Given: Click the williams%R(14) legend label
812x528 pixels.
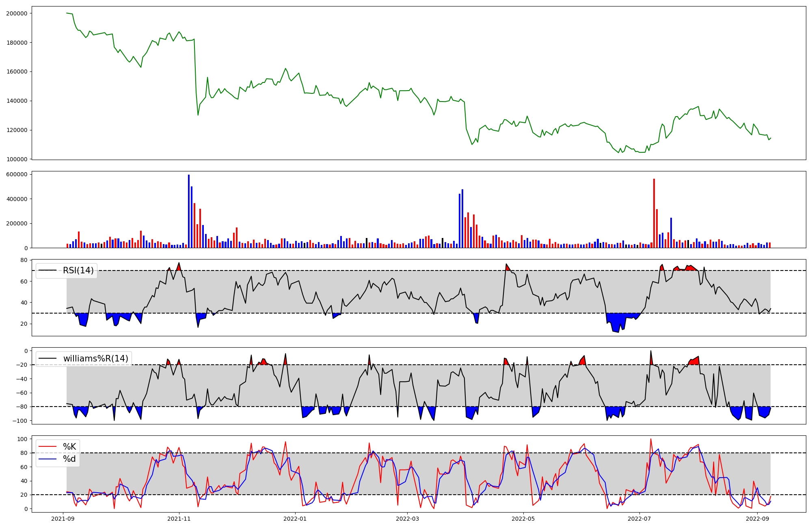Looking at the screenshot, I should pos(95,359).
